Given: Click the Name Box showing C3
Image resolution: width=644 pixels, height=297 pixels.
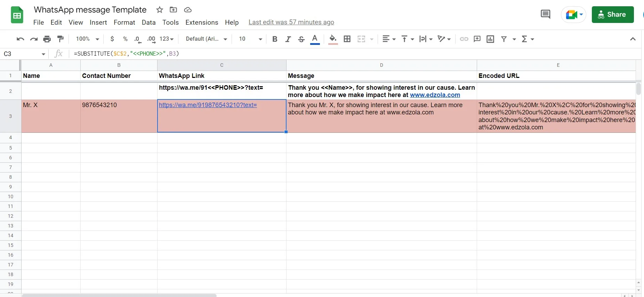Looking at the screenshot, I should coord(24,54).
